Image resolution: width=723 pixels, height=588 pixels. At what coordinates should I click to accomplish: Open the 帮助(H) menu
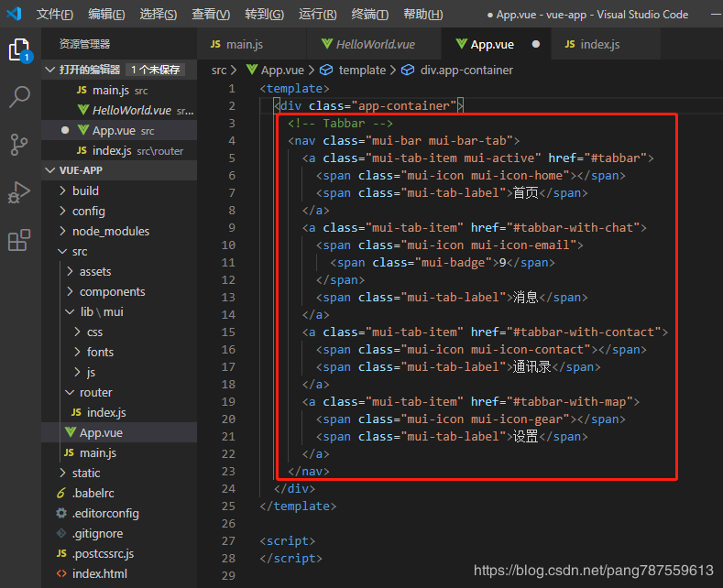(422, 15)
